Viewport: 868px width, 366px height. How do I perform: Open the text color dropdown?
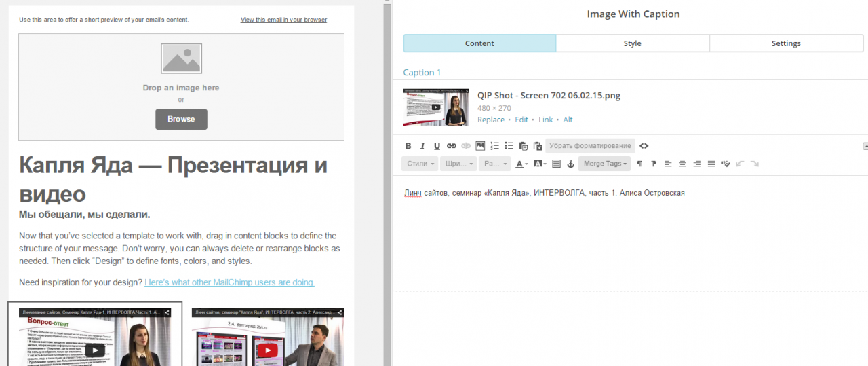click(x=521, y=164)
